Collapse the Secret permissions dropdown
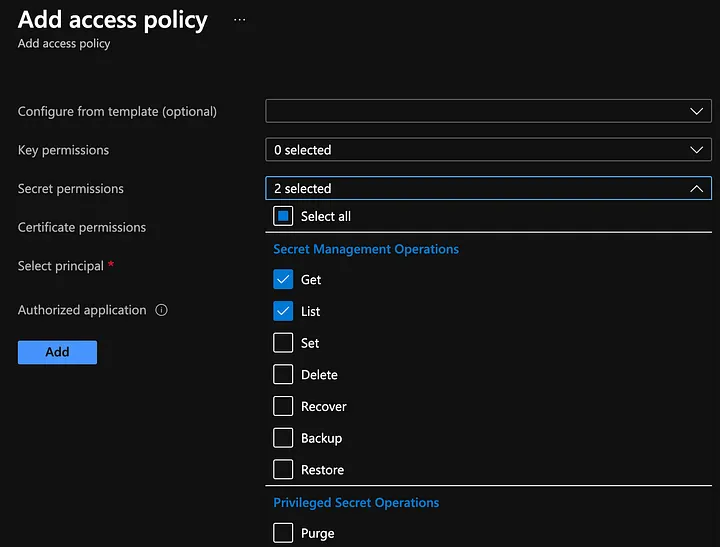Screen dimensions: 720x547 tap(488, 188)
